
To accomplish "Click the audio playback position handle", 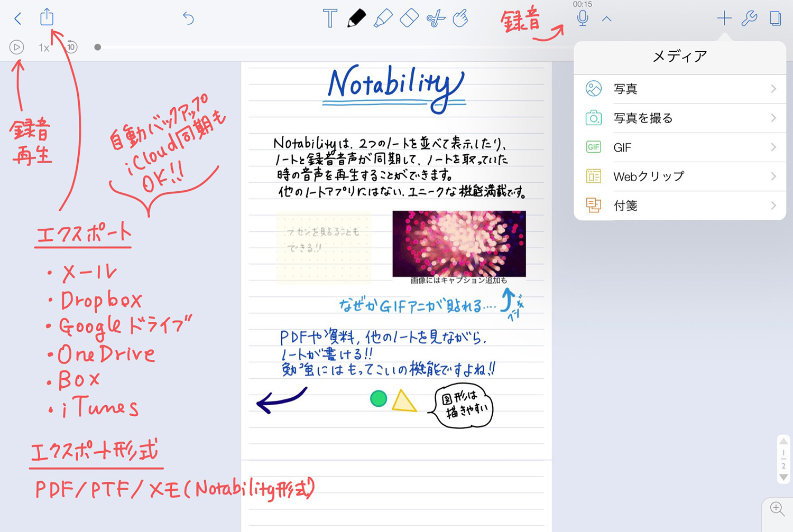I will 97,47.
